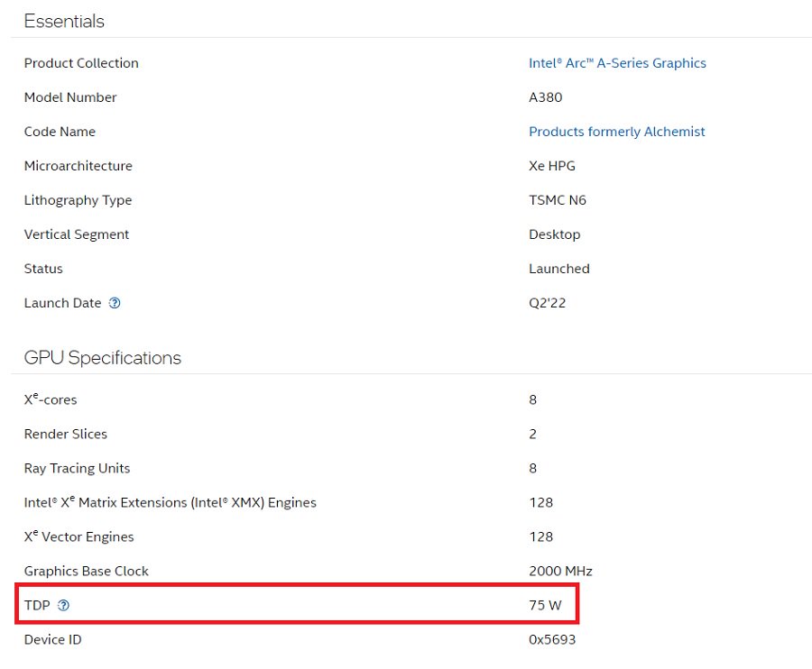Click the Graphics Base Clock label
This screenshot has width=812, height=669.
point(86,571)
